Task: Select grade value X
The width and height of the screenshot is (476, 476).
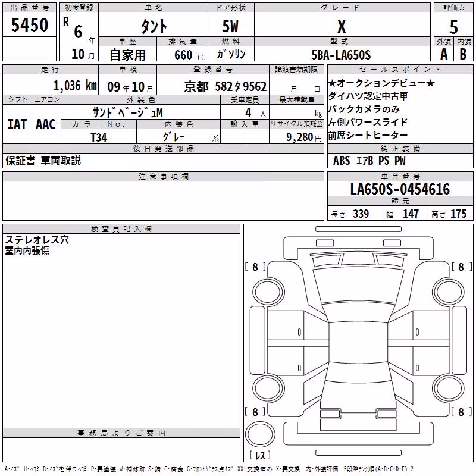Action: [342, 26]
